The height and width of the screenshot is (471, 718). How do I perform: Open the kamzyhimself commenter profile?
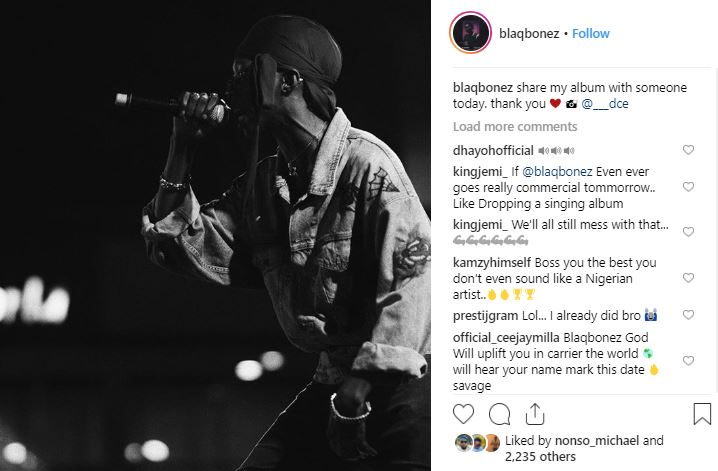pyautogui.click(x=492, y=262)
